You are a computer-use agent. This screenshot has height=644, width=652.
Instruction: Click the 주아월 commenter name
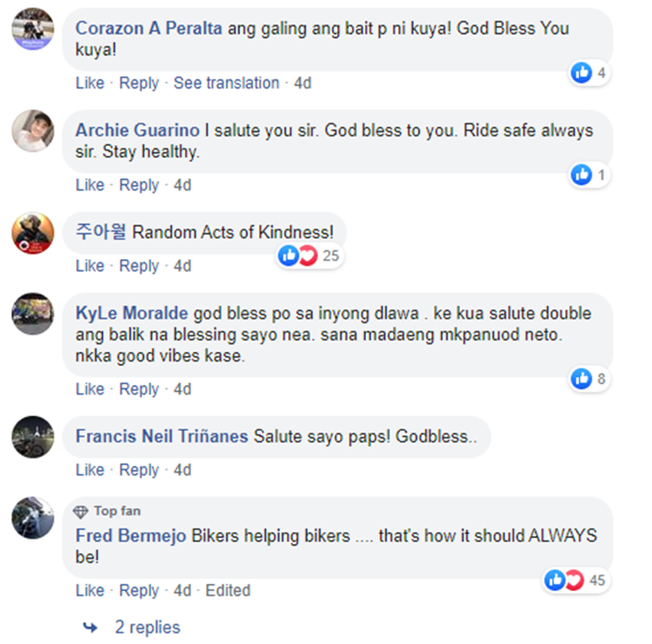coord(101,231)
